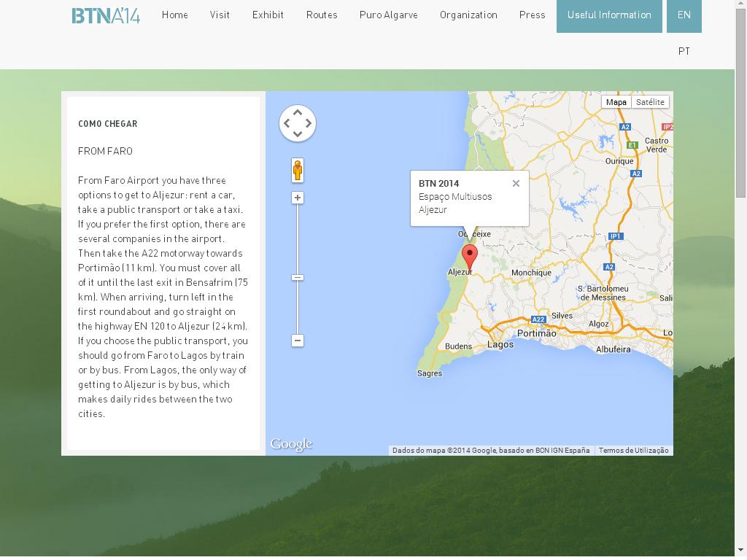Click the Espaço Multiusos text in info window
The height and width of the screenshot is (560, 747).
(455, 197)
